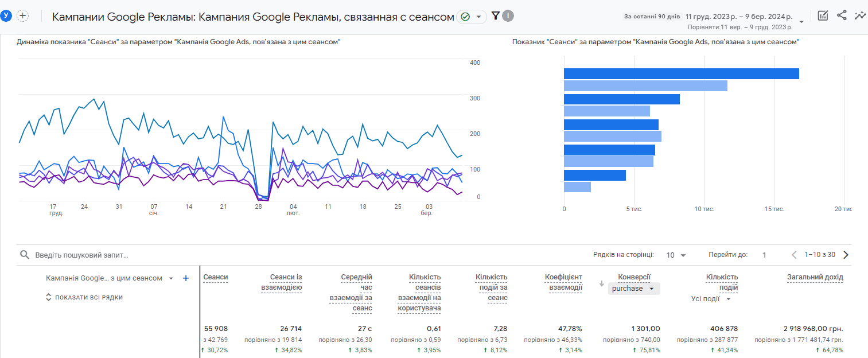Click the grey info badge beside the filter
The height and width of the screenshot is (358, 868).
click(x=508, y=16)
